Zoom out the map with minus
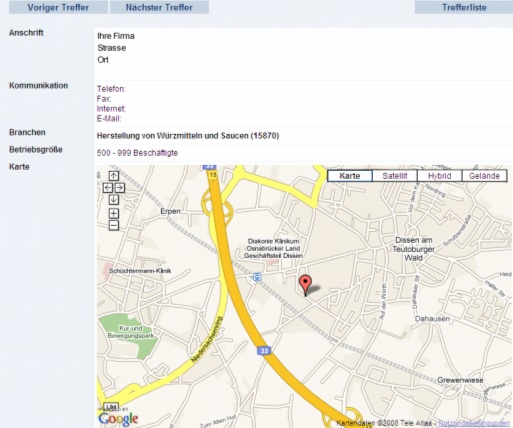 (x=114, y=226)
